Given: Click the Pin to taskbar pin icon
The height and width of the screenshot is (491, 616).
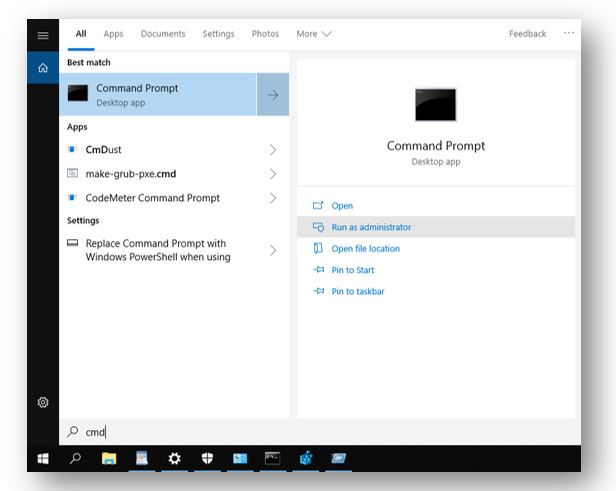Looking at the screenshot, I should click(x=319, y=291).
